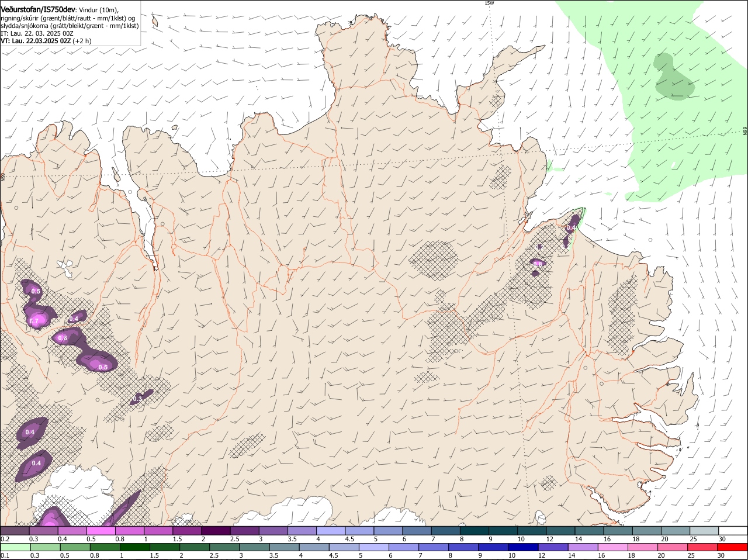Viewport: 748px width, 560px height.
Task: Click the light lavender 4–4.5 swatch in upper legend row
Action: [330, 531]
